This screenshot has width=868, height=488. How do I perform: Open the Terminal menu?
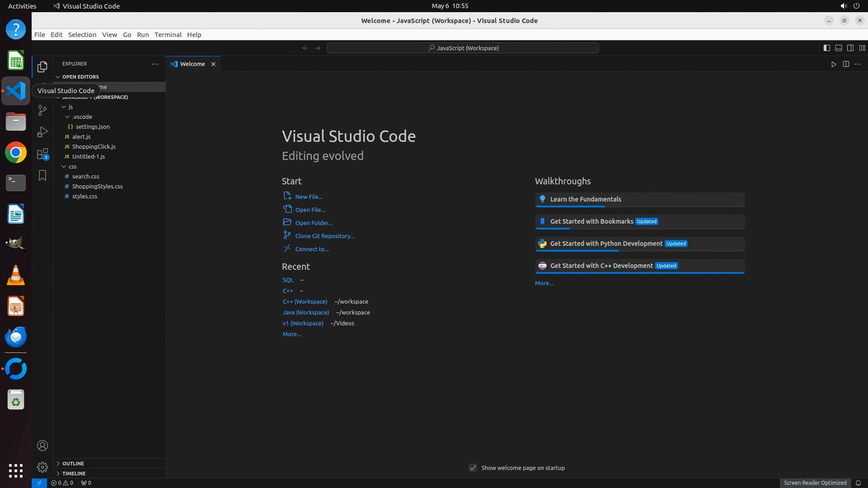coord(168,35)
